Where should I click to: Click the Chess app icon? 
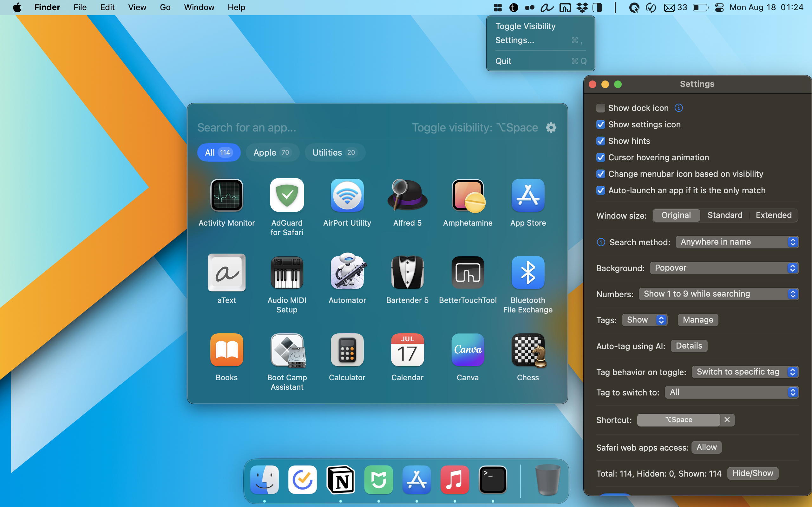(528, 350)
